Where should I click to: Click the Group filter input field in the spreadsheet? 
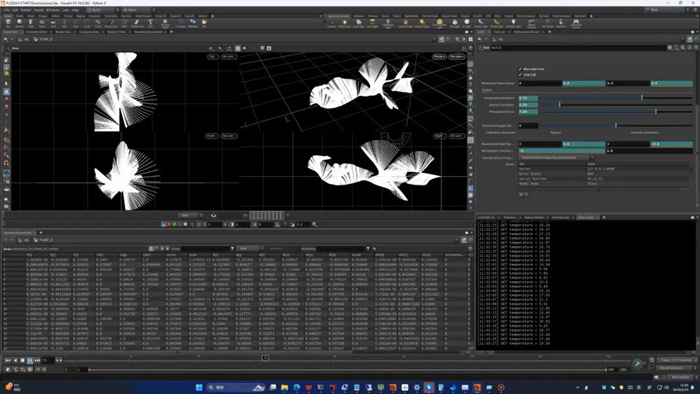click(x=206, y=249)
